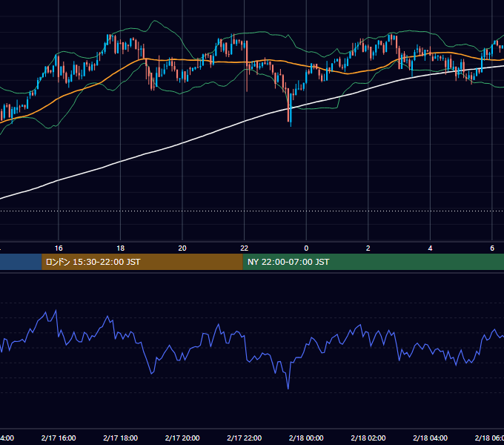Click the lowest blue candle wick before midnight

click(291, 124)
